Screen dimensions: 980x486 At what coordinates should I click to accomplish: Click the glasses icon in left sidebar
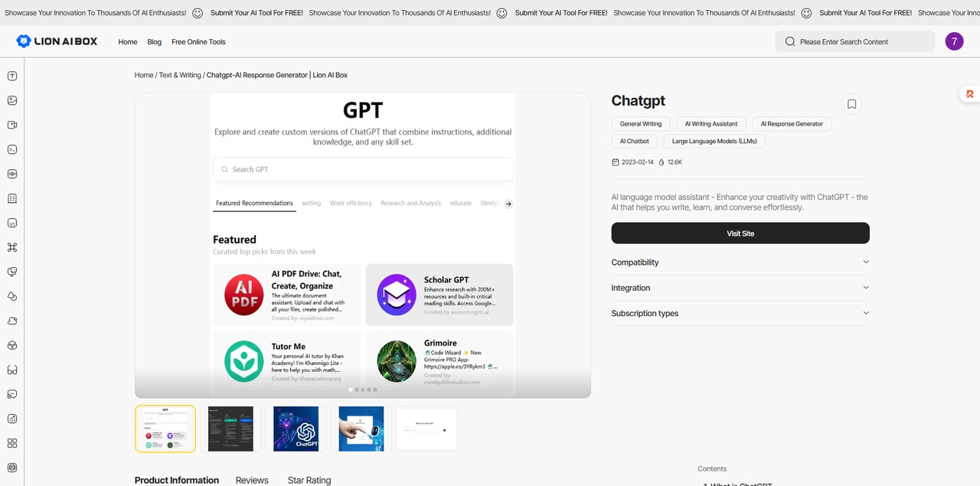(x=12, y=370)
